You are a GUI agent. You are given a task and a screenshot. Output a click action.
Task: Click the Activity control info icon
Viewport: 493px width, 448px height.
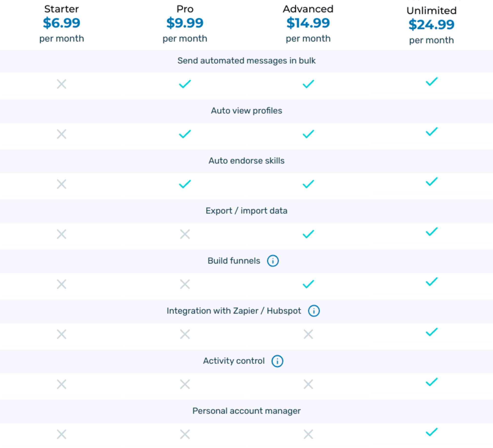coord(277,361)
